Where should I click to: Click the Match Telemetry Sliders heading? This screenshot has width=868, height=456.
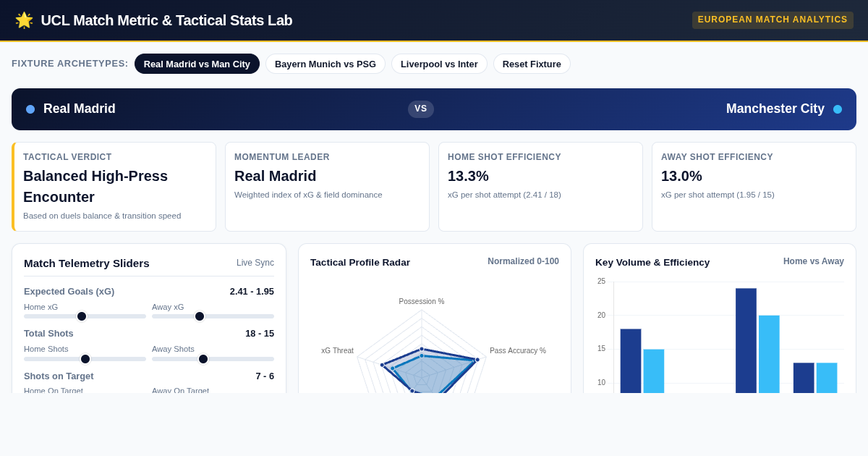click(x=87, y=263)
